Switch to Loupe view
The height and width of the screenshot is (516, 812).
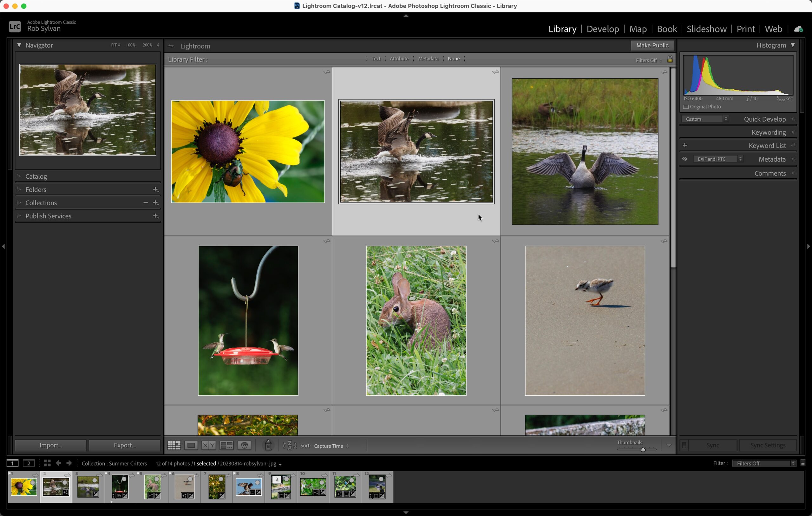191,446
